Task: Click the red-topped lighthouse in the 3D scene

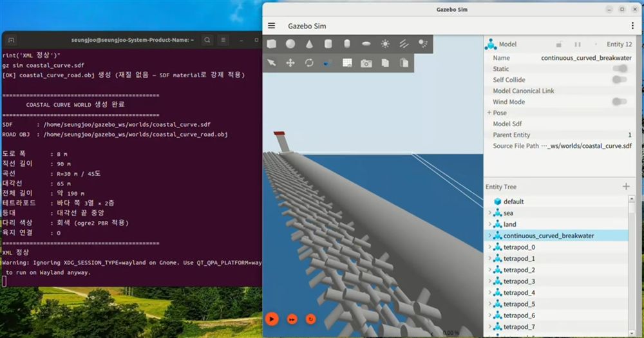Action: tap(283, 142)
